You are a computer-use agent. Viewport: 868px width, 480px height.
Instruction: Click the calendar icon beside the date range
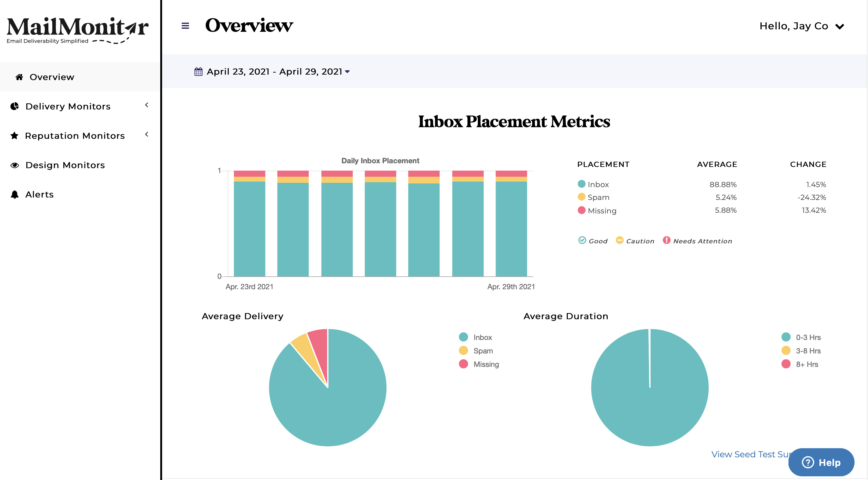[x=198, y=71]
